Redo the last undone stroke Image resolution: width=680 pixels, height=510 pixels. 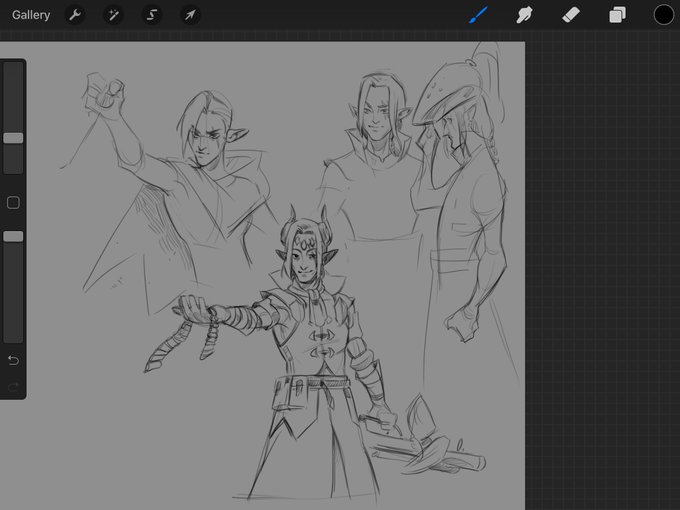pyautogui.click(x=13, y=386)
